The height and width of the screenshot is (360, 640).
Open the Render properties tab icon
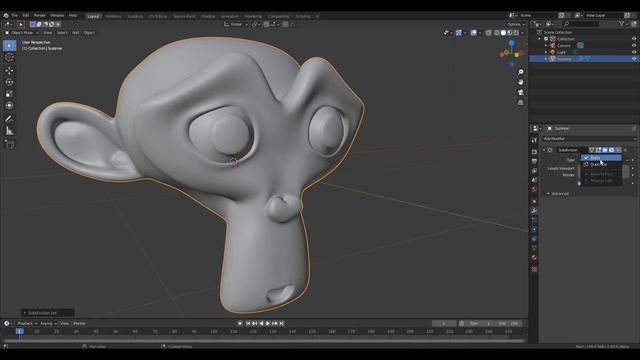[534, 152]
